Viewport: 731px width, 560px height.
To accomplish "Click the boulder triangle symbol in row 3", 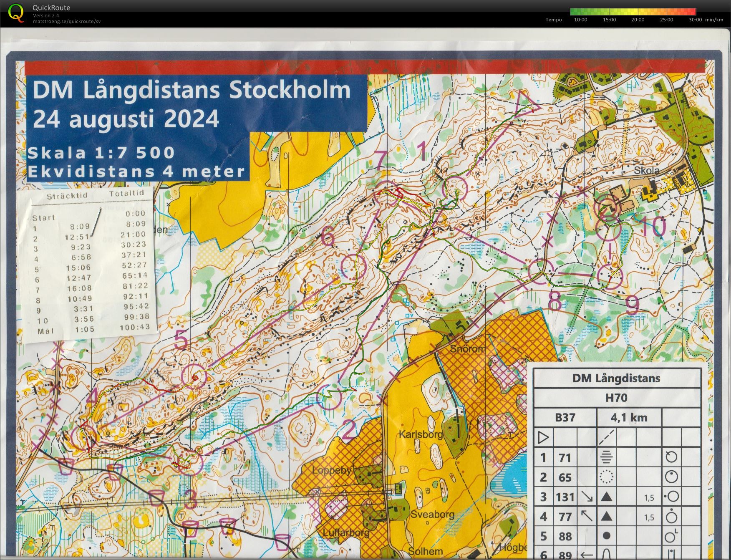I will [606, 497].
